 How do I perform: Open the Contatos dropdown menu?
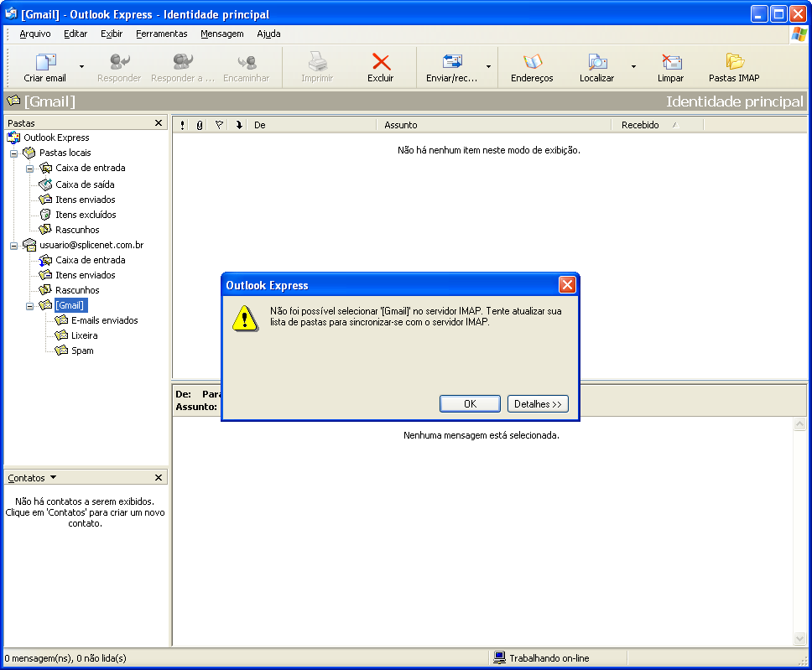53,477
